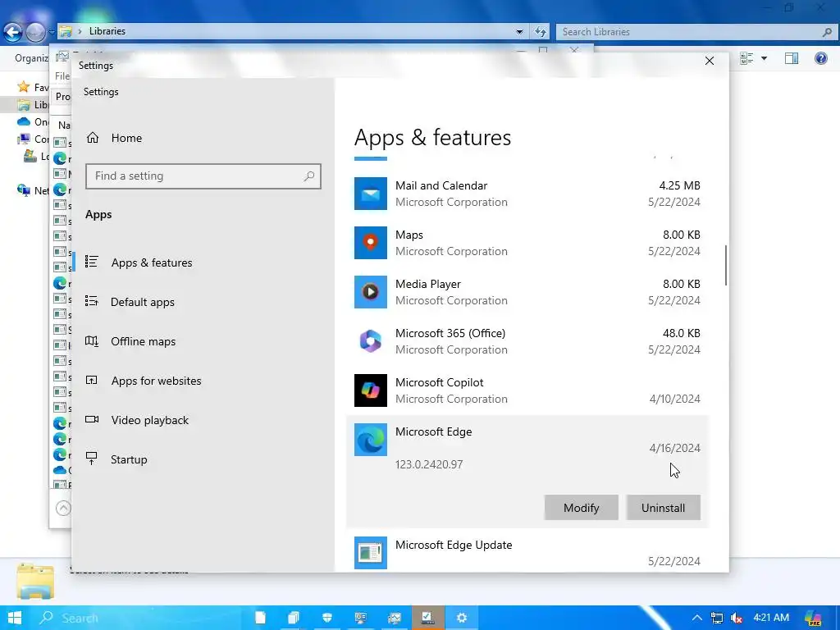This screenshot has width=840, height=630.
Task: Open Windows Security shield on taskbar
Action: (x=326, y=618)
